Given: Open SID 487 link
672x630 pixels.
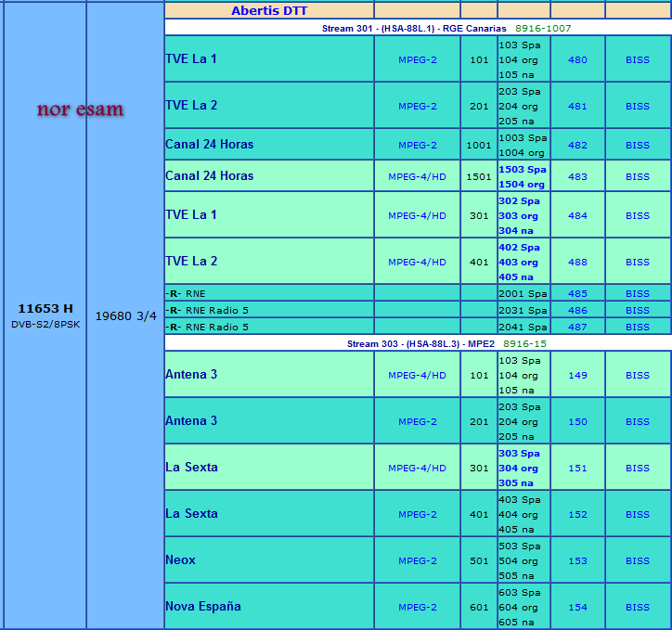Looking at the screenshot, I should tap(577, 328).
